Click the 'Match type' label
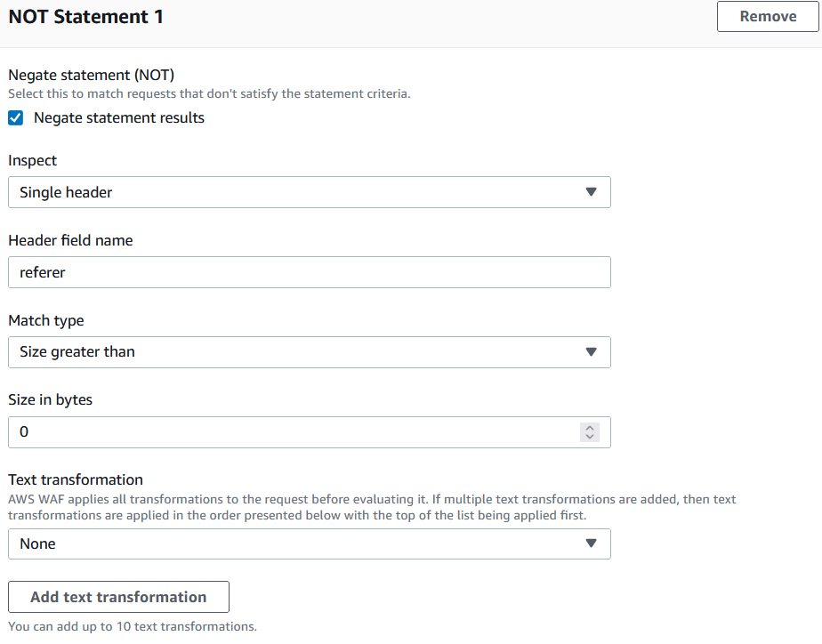Image resolution: width=822 pixels, height=644 pixels. tap(46, 320)
